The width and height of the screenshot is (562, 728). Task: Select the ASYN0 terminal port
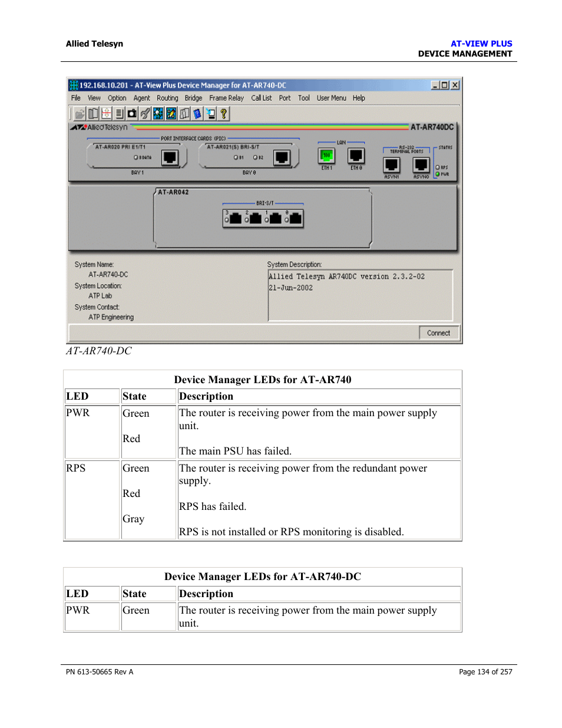point(421,165)
